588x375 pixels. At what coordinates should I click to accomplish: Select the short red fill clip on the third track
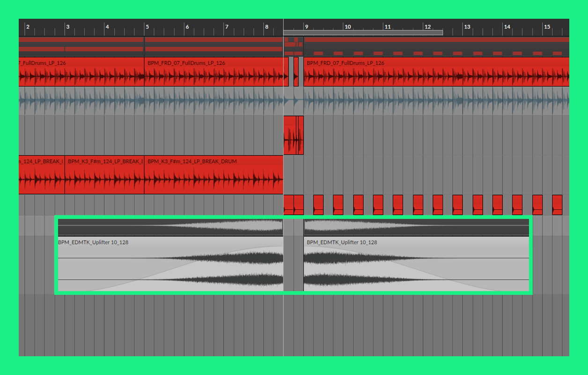tap(294, 135)
